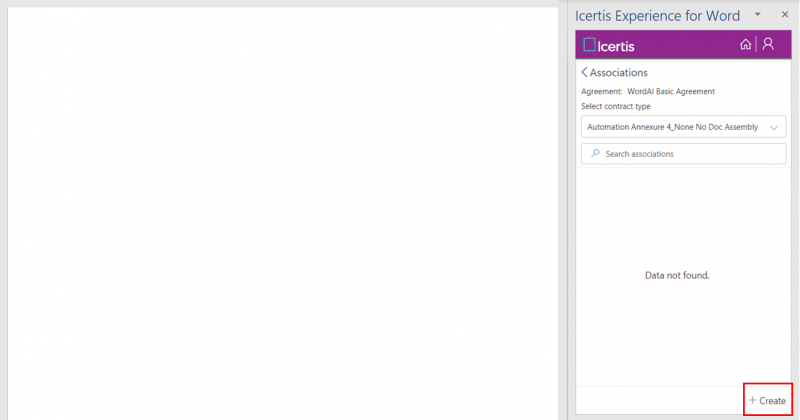Click the Icertis Experience for Word title

pos(657,15)
